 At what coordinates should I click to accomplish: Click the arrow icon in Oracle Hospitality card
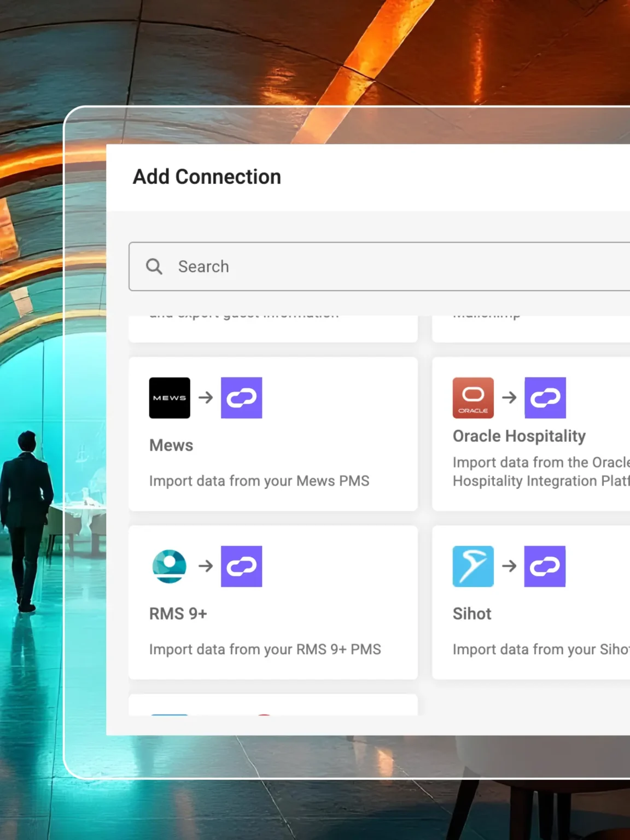click(x=509, y=397)
